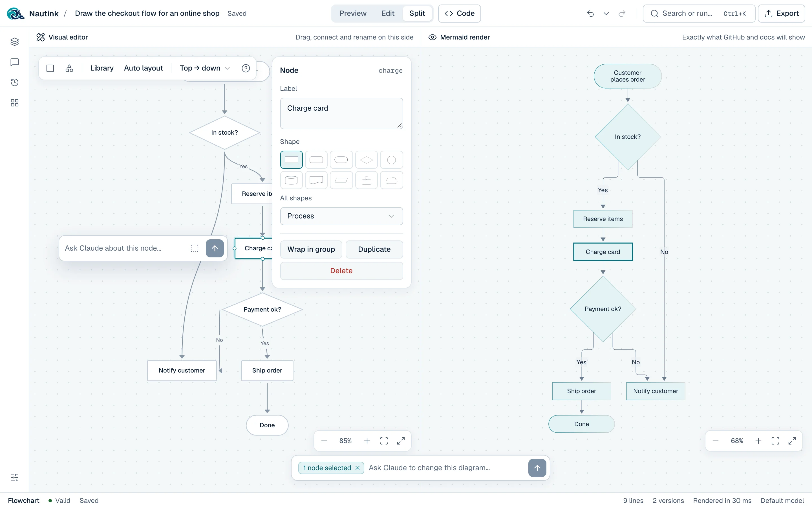Click the shapes icon in editor toolbar
This screenshot has height=508, width=812.
pos(69,68)
